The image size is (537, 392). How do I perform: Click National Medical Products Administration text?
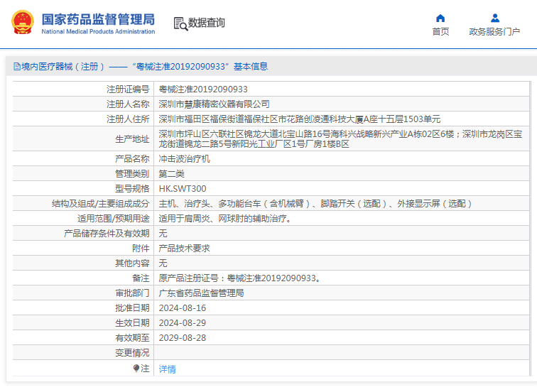coord(98,31)
